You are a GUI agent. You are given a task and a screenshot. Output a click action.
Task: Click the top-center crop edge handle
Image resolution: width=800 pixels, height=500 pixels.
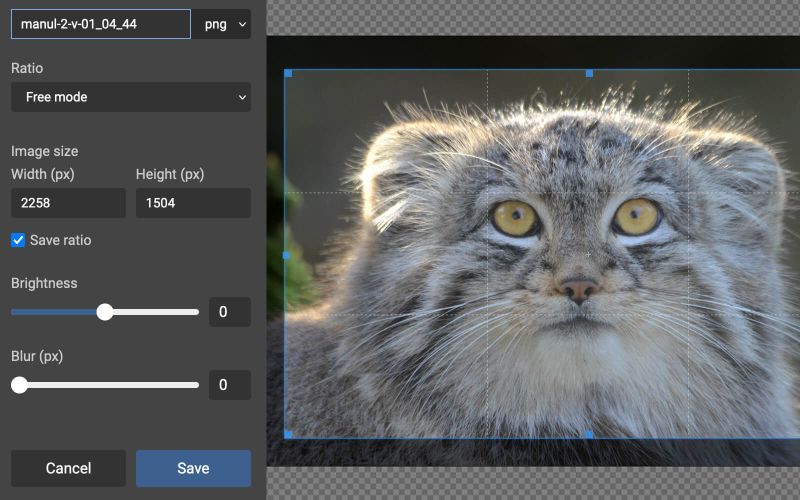pyautogui.click(x=589, y=73)
